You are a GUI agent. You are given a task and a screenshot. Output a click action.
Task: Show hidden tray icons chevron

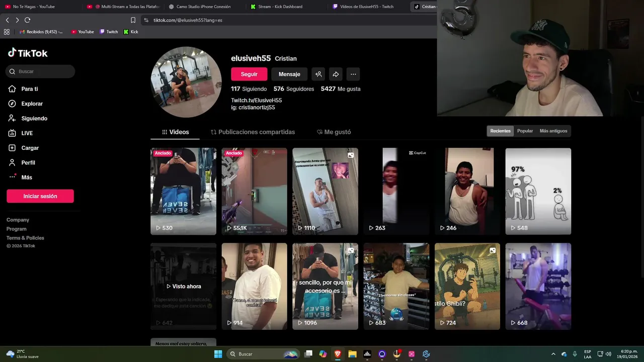[x=553, y=354]
